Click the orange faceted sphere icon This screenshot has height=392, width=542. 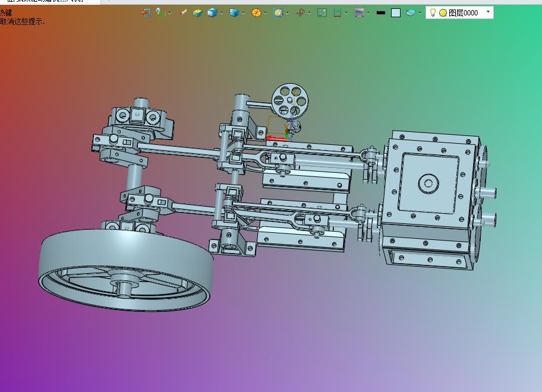pos(256,13)
